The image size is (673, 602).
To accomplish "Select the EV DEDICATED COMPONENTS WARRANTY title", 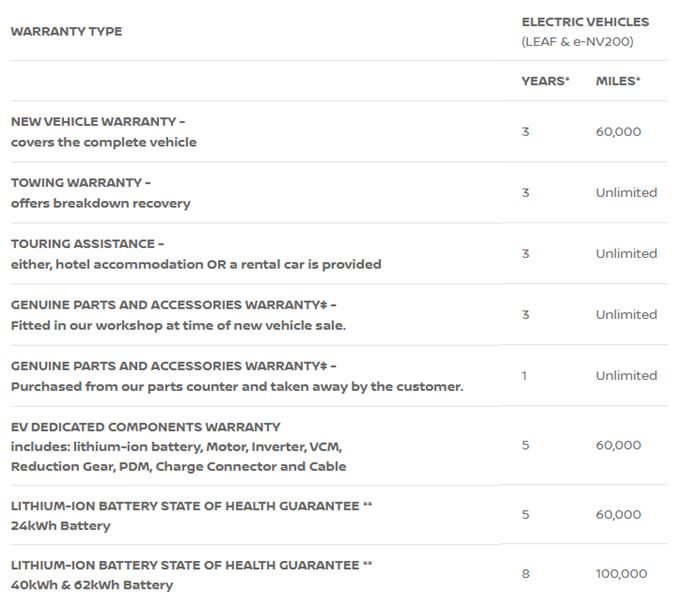I will [x=145, y=427].
